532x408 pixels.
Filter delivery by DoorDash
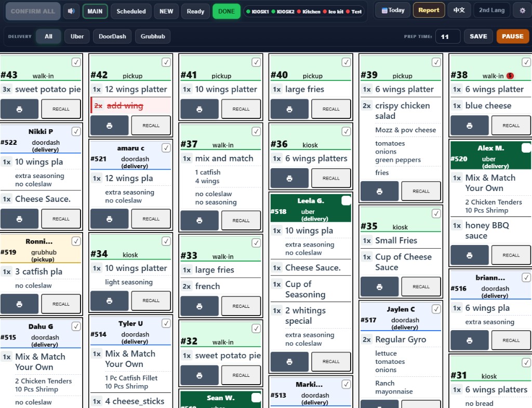coord(112,36)
